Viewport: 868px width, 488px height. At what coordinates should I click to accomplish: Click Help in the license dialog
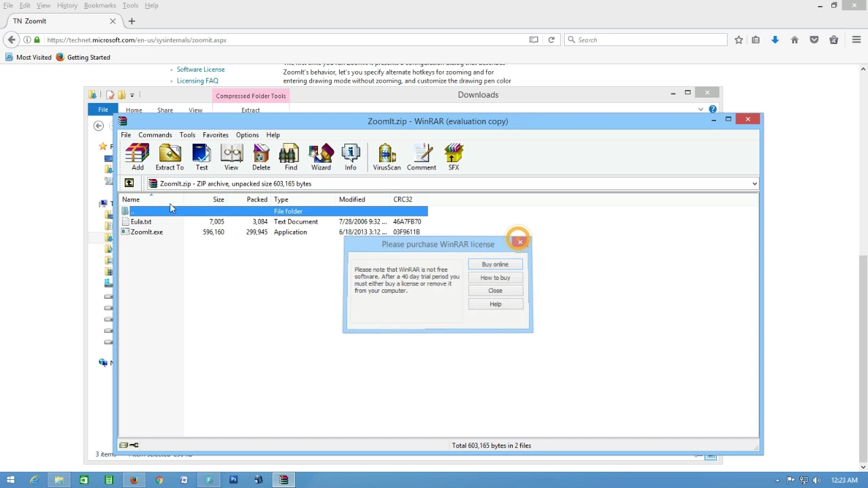[495, 304]
